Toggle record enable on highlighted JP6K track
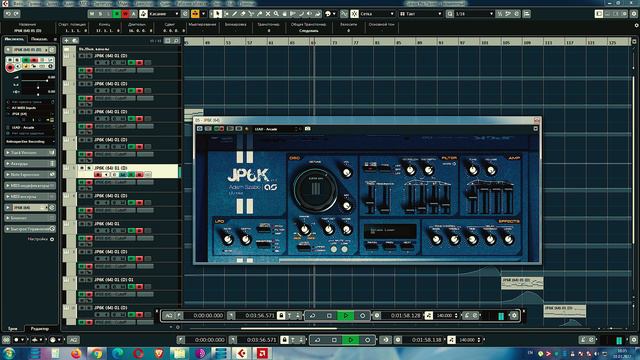The image size is (640, 360). pyautogui.click(x=98, y=175)
